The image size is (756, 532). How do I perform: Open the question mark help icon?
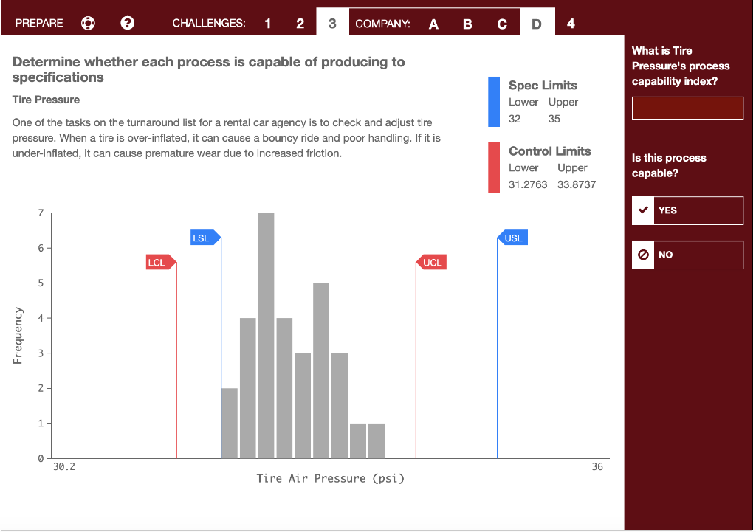tap(127, 23)
